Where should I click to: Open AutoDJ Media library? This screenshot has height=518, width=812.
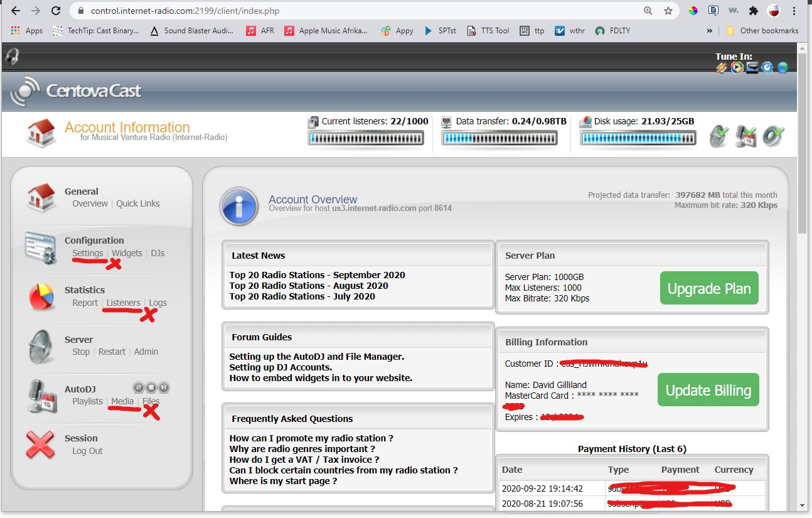(x=122, y=401)
